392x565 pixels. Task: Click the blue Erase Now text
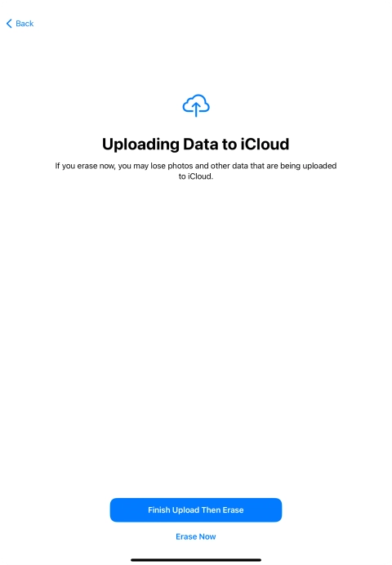click(x=196, y=536)
